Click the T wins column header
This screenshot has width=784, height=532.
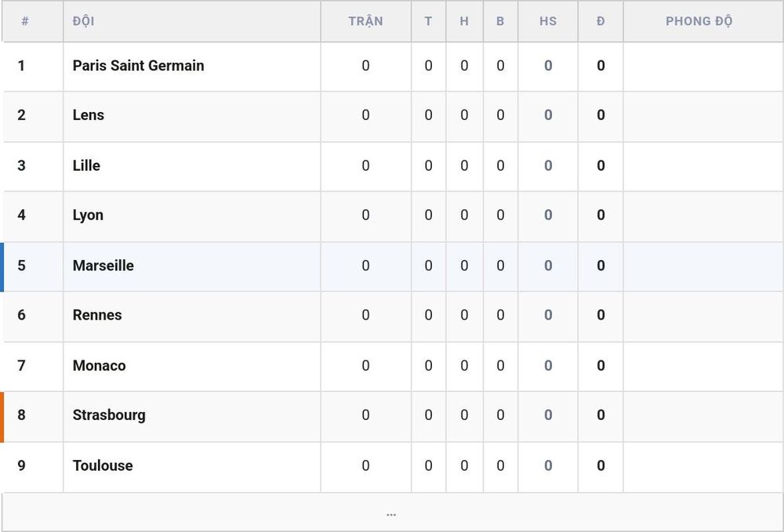click(x=429, y=21)
